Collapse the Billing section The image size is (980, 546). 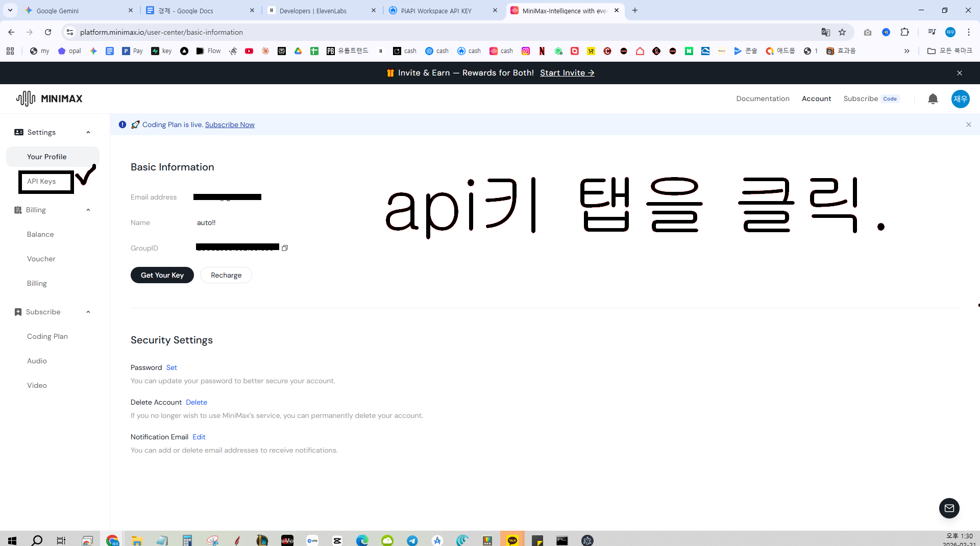pos(88,210)
